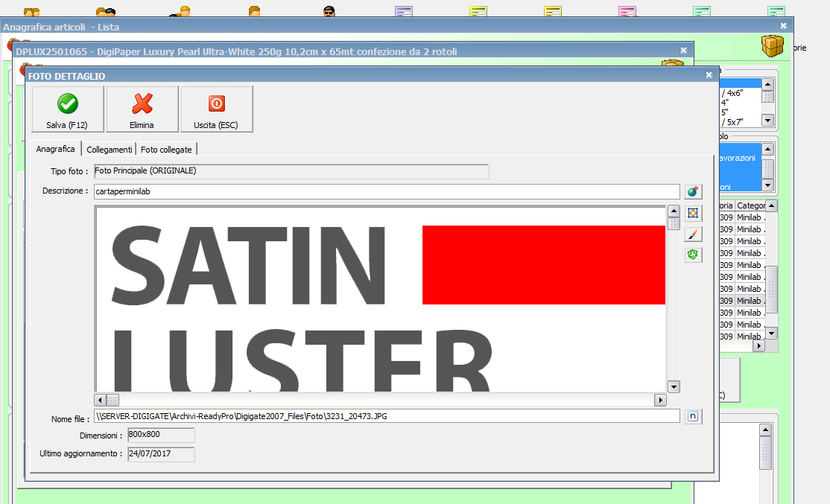
Task: Exit the dialog via Uscita (ESC)
Action: point(217,109)
